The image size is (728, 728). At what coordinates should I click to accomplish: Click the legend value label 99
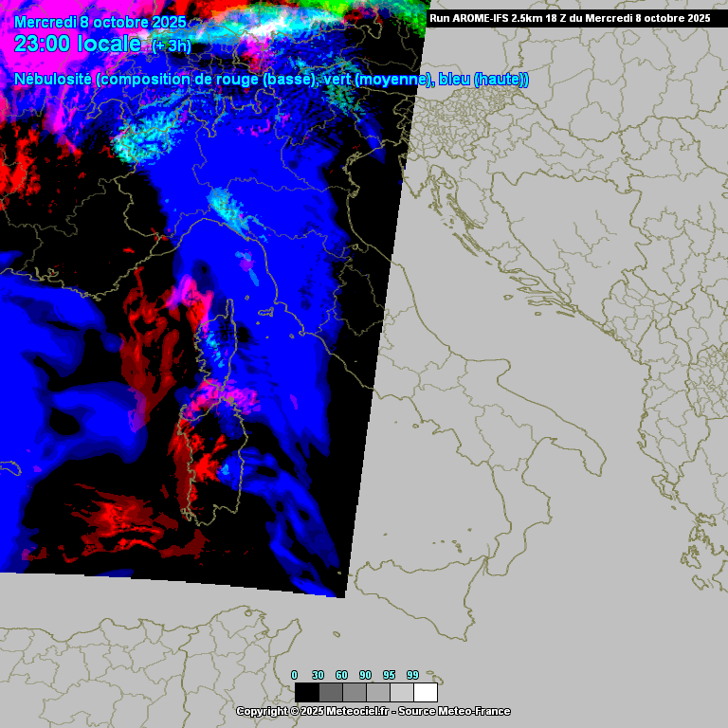(x=412, y=675)
